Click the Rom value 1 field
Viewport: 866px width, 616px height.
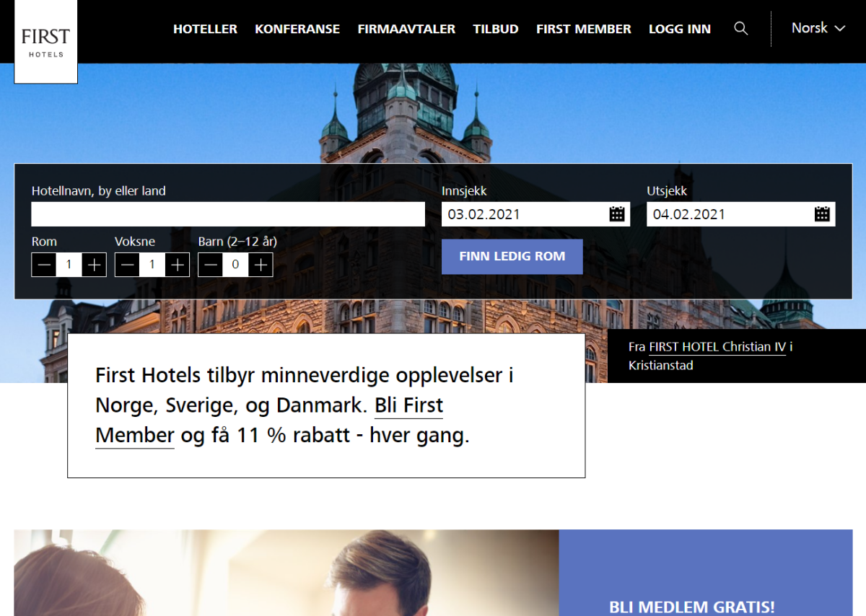69,265
